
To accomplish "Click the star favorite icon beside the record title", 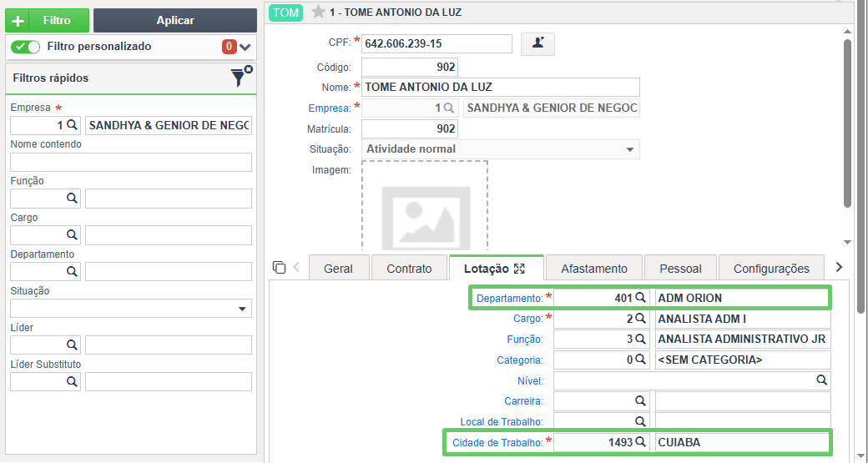I will pos(318,13).
